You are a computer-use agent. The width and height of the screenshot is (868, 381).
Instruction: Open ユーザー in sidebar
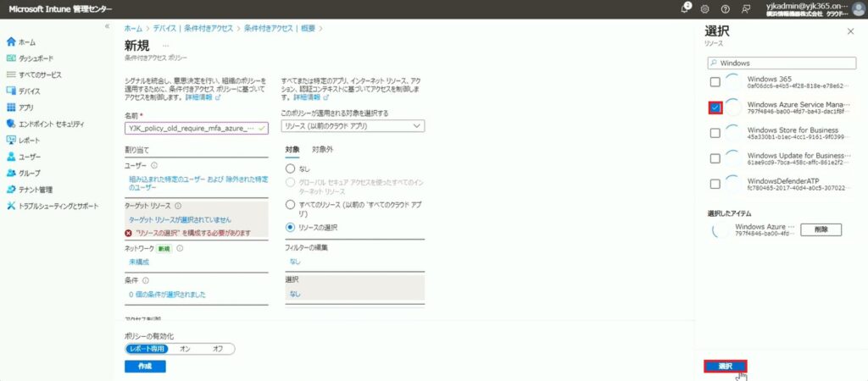pos(23,157)
